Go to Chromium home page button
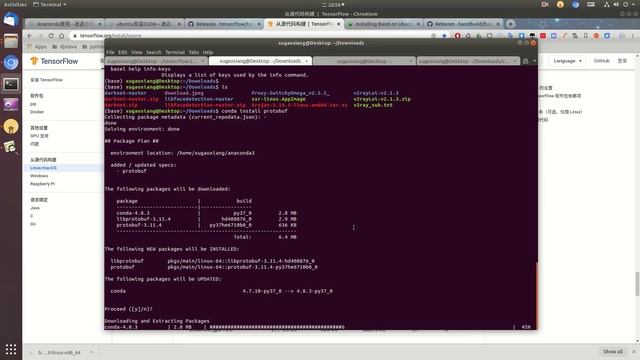Image resolution: width=640 pixels, height=360 pixels. point(62,36)
